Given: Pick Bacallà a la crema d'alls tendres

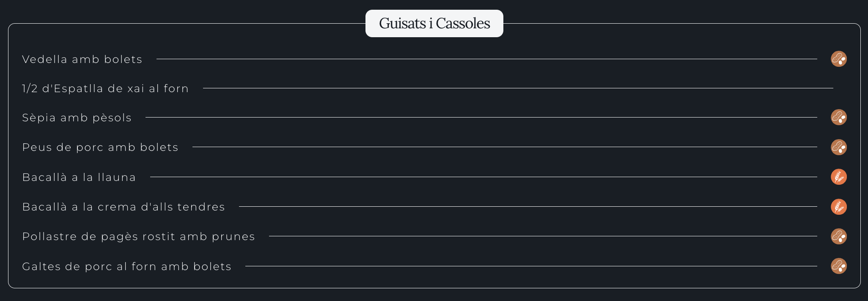Looking at the screenshot, I should [124, 207].
